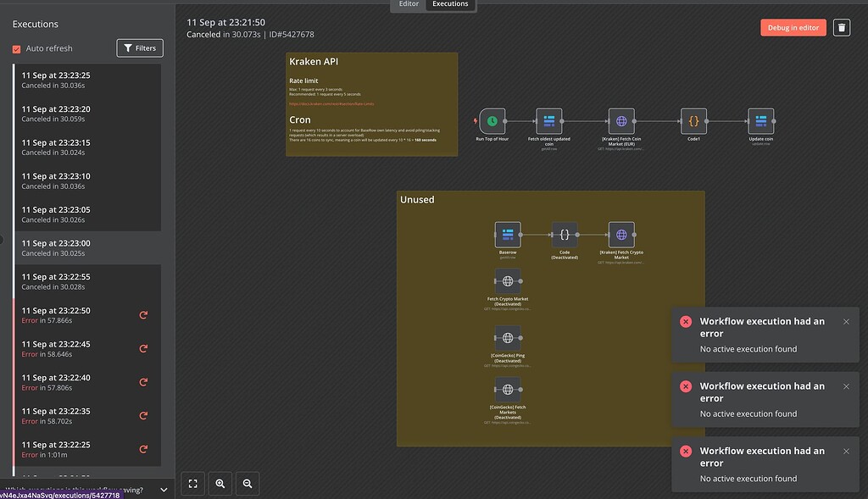The width and height of the screenshot is (868, 499).
Task: Select the Run Top of Hour trigger node
Action: pyautogui.click(x=492, y=120)
